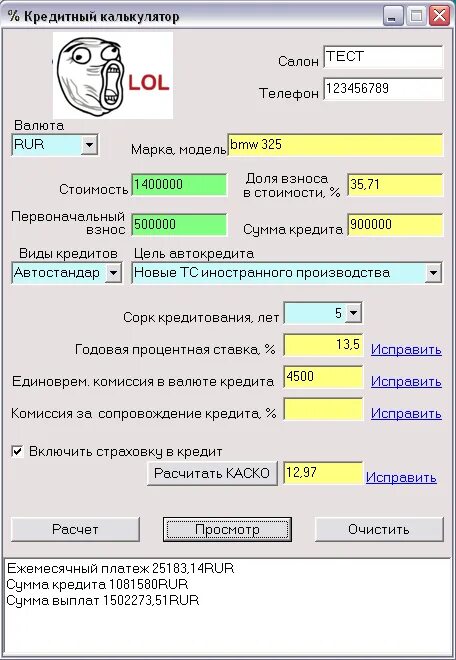
Task: Click the Единоврем. комиссия field with 4500
Action: click(x=323, y=377)
